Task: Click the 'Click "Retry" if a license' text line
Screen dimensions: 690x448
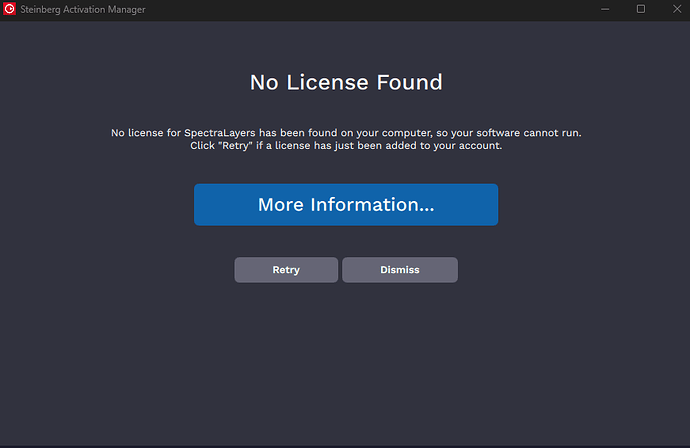Action: coord(346,146)
